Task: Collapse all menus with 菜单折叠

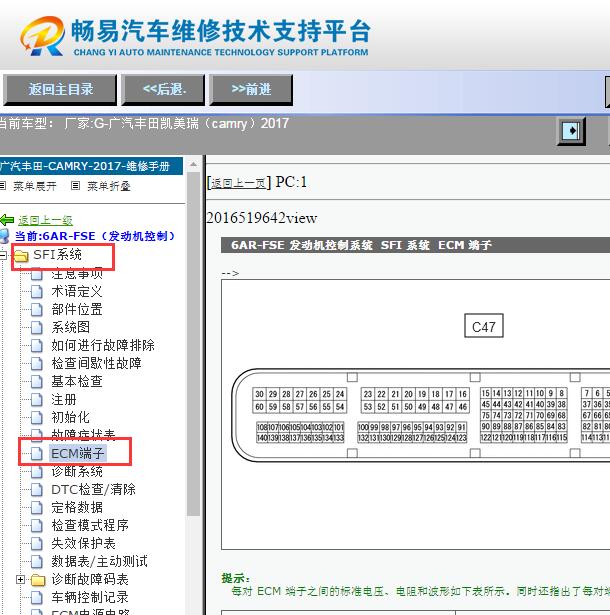Action: tap(109, 186)
